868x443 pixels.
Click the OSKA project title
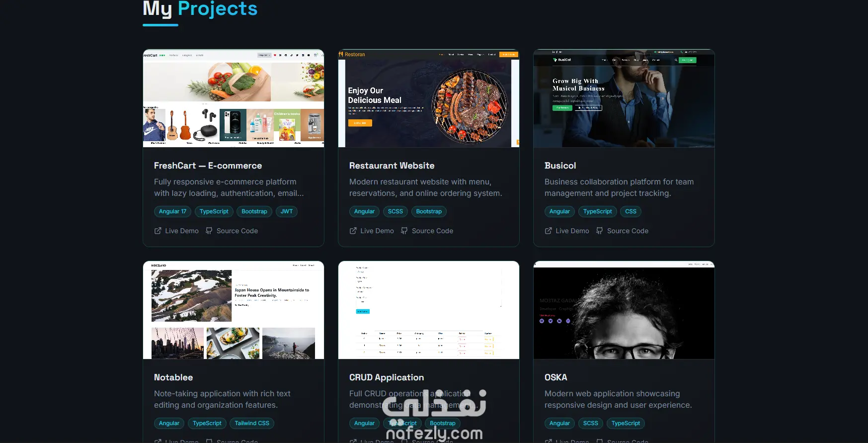pos(556,377)
